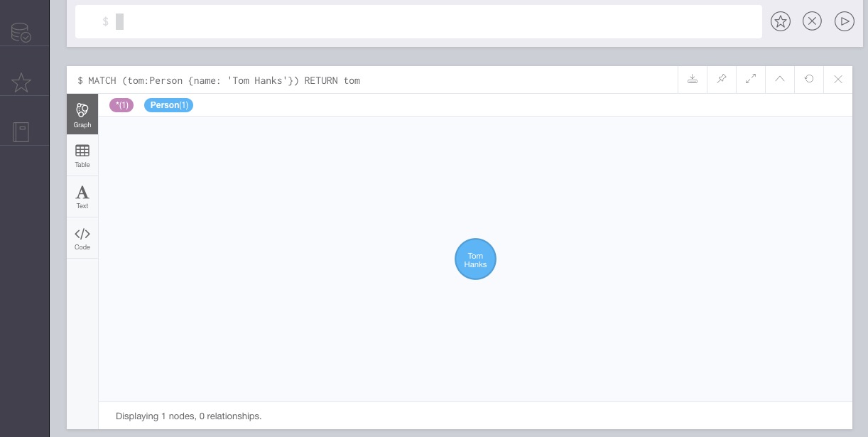Select the Person(1) label badge
The width and height of the screenshot is (868, 437).
(x=168, y=105)
